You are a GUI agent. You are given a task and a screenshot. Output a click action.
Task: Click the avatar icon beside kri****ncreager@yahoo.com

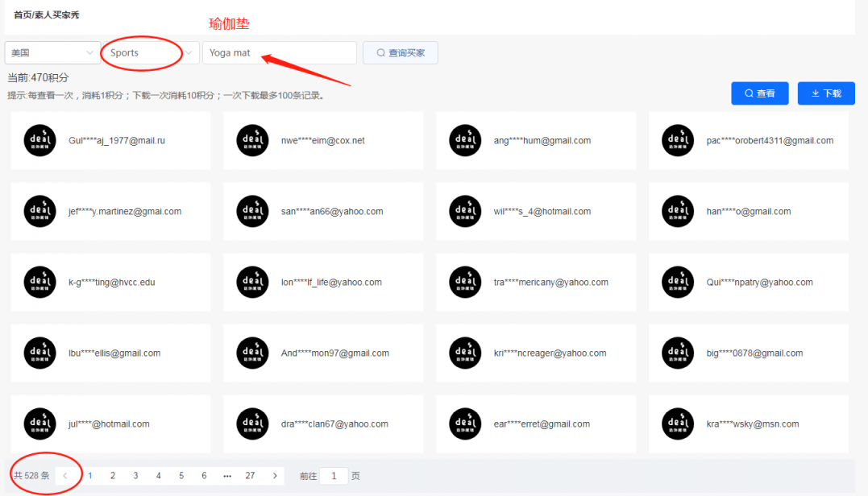pyautogui.click(x=465, y=353)
